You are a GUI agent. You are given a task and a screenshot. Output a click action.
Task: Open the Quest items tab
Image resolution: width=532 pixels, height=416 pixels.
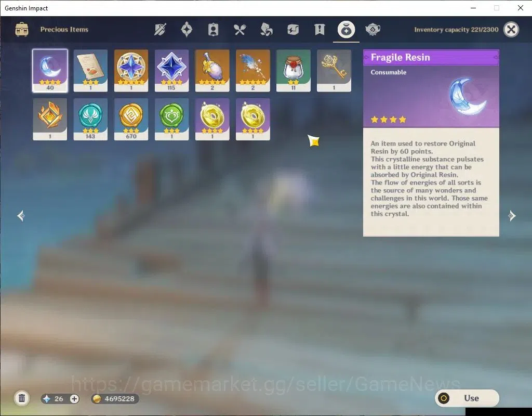pyautogui.click(x=320, y=30)
